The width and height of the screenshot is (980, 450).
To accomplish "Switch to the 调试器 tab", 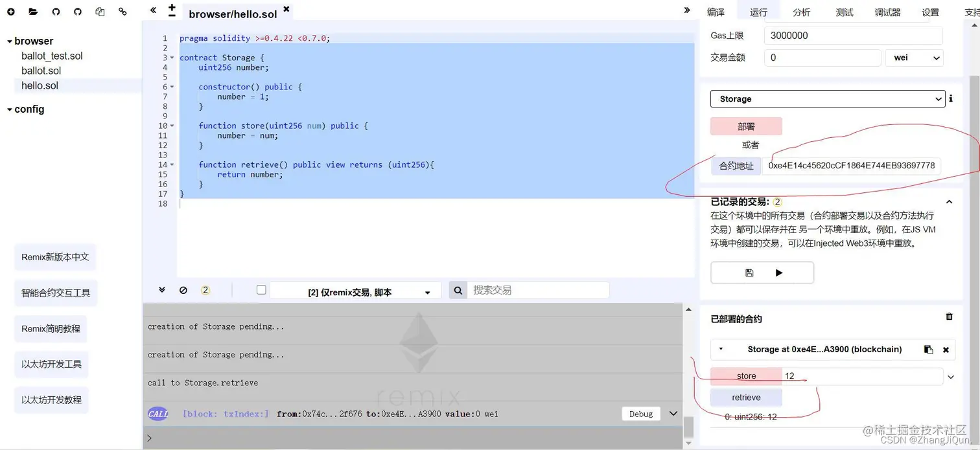I will [887, 12].
